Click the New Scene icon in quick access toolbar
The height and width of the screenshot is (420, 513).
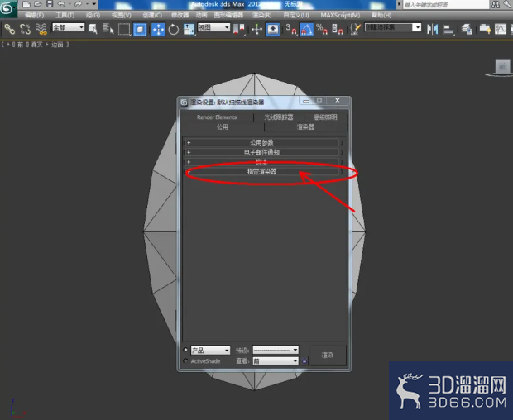[x=26, y=4]
